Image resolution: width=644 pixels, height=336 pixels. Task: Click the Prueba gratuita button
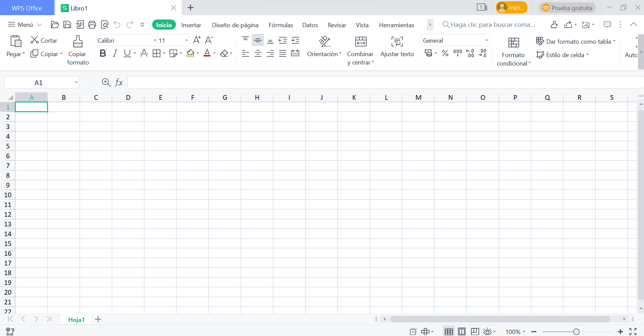567,8
